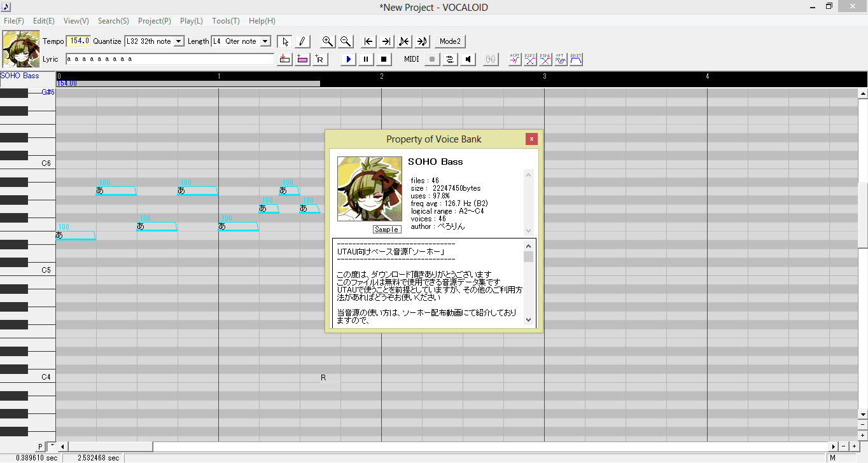Start playback with the blue play button
The width and height of the screenshot is (868, 463).
tap(348, 59)
